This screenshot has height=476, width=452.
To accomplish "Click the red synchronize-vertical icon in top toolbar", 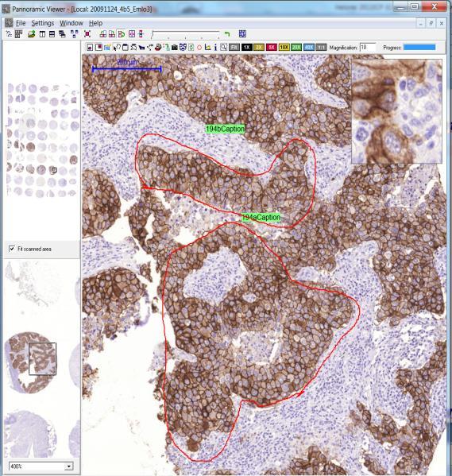I will pyautogui.click(x=141, y=34).
